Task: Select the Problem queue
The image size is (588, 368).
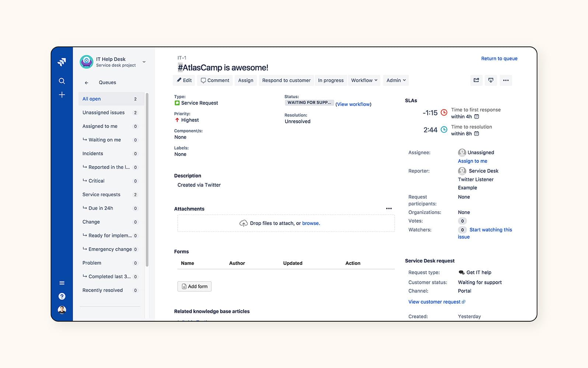Action: (x=111, y=263)
